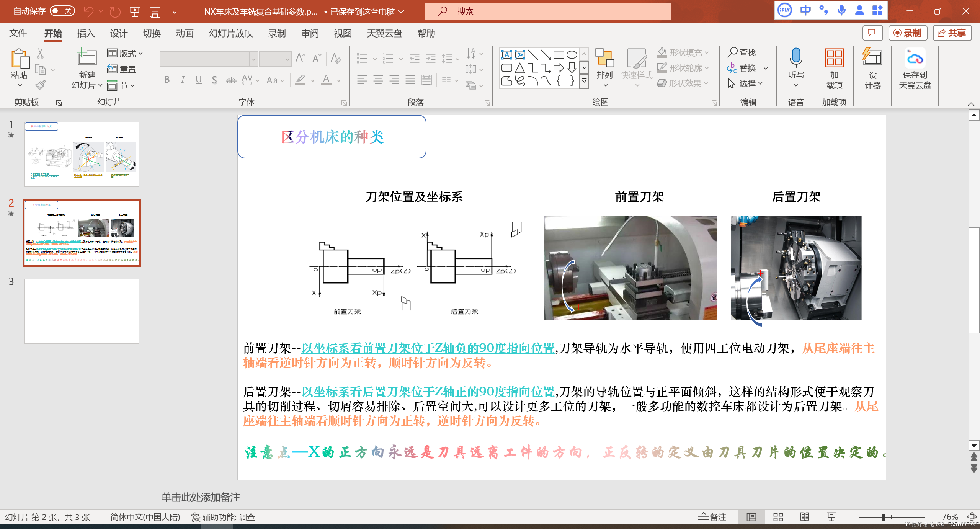
Task: Click the Increase Font Size icon
Action: click(301, 58)
